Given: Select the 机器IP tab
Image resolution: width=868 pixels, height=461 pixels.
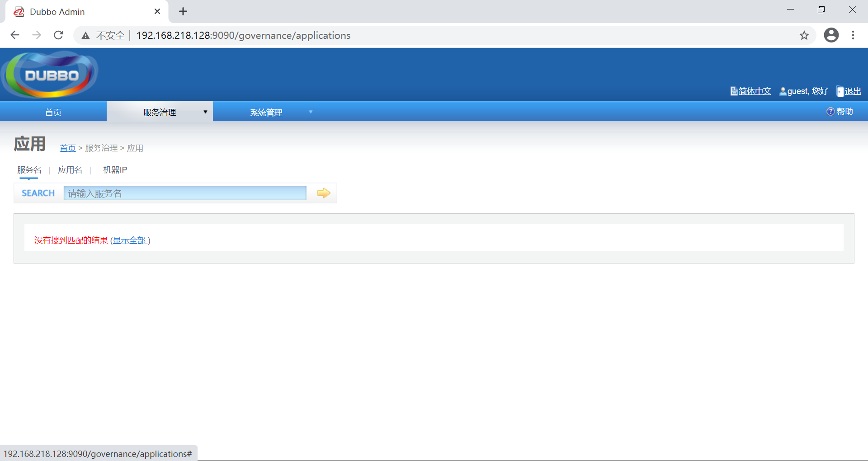Looking at the screenshot, I should [114, 170].
